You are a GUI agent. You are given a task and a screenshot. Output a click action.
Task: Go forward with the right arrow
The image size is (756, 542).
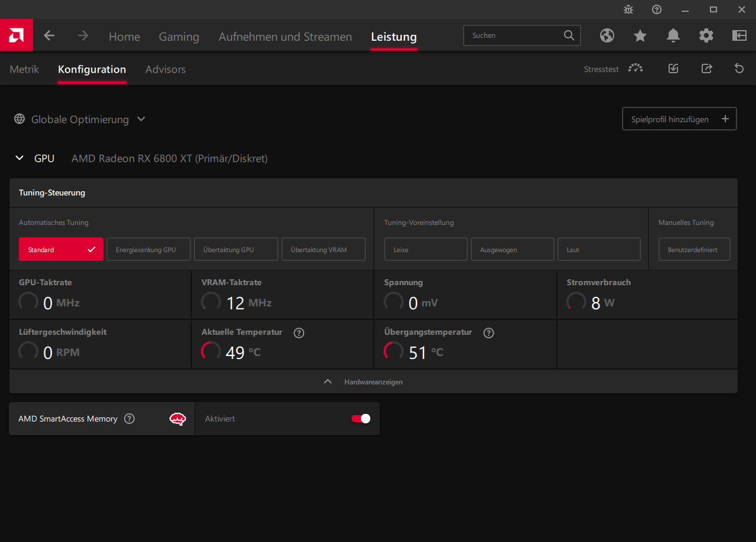pyautogui.click(x=83, y=35)
